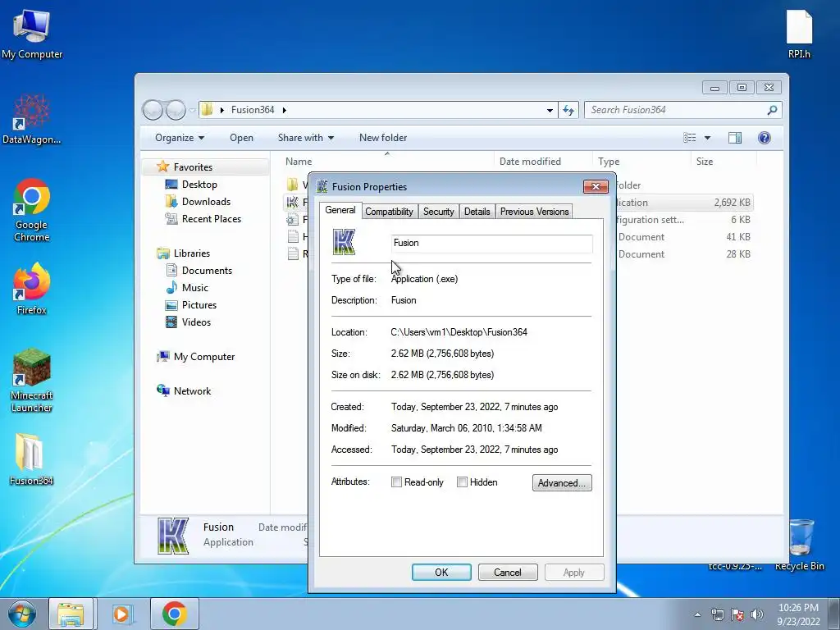Select Documents library in sidebar
Screen dimensions: 840x630
coord(199,271)
